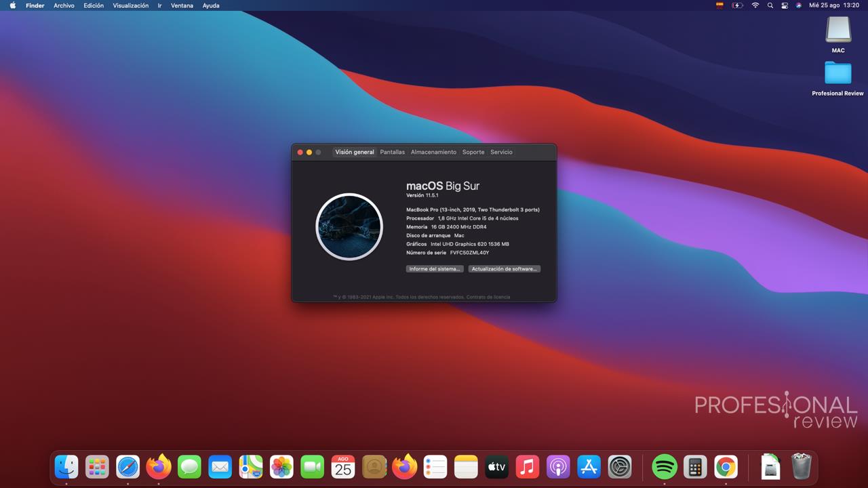Image resolution: width=868 pixels, height=488 pixels.
Task: Open the Apple menu
Action: click(x=12, y=5)
